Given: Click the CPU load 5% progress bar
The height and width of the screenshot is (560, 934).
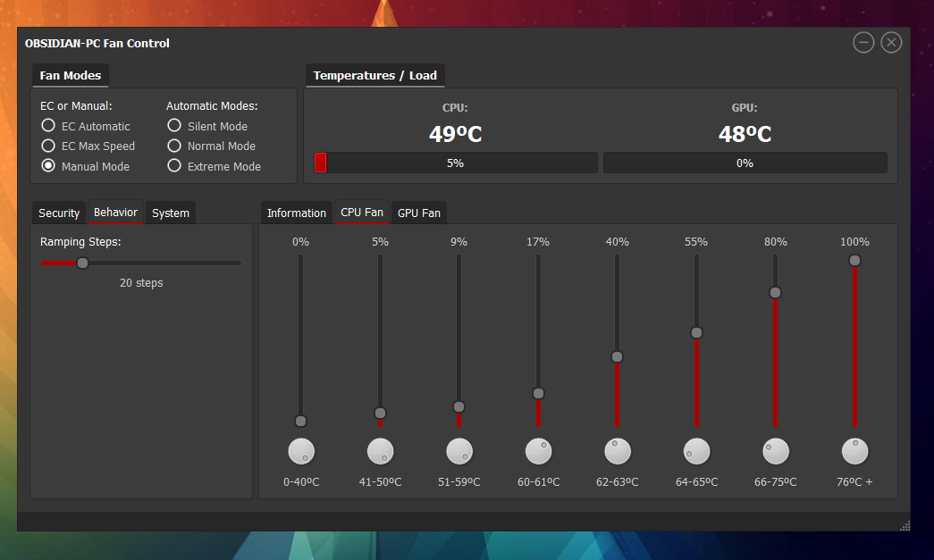Looking at the screenshot, I should 456,163.
